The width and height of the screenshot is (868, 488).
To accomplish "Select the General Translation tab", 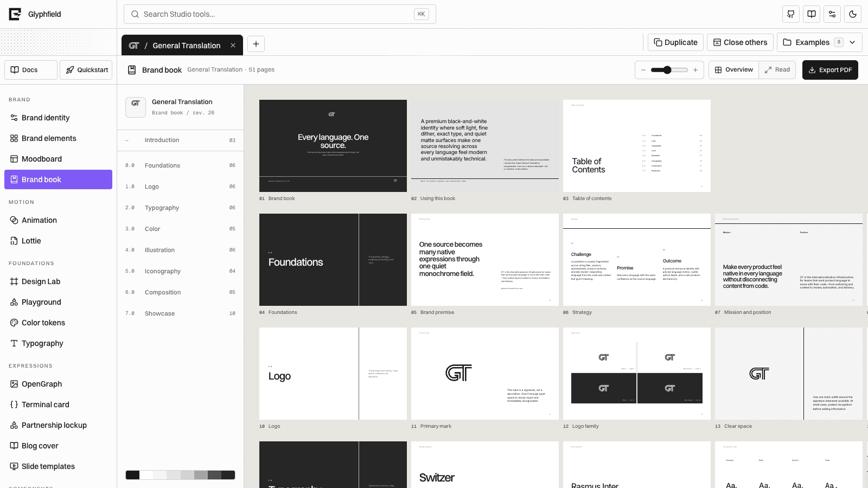I will (x=182, y=46).
